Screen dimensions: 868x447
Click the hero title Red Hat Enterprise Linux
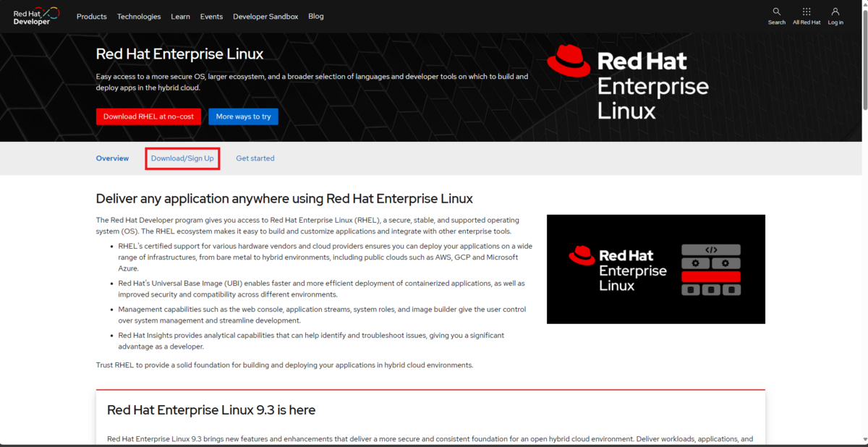180,54
